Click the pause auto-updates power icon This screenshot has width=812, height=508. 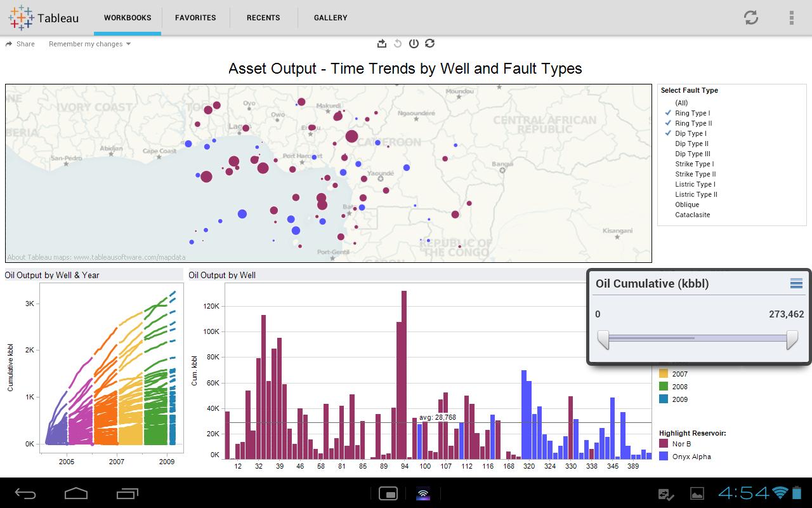tap(414, 43)
